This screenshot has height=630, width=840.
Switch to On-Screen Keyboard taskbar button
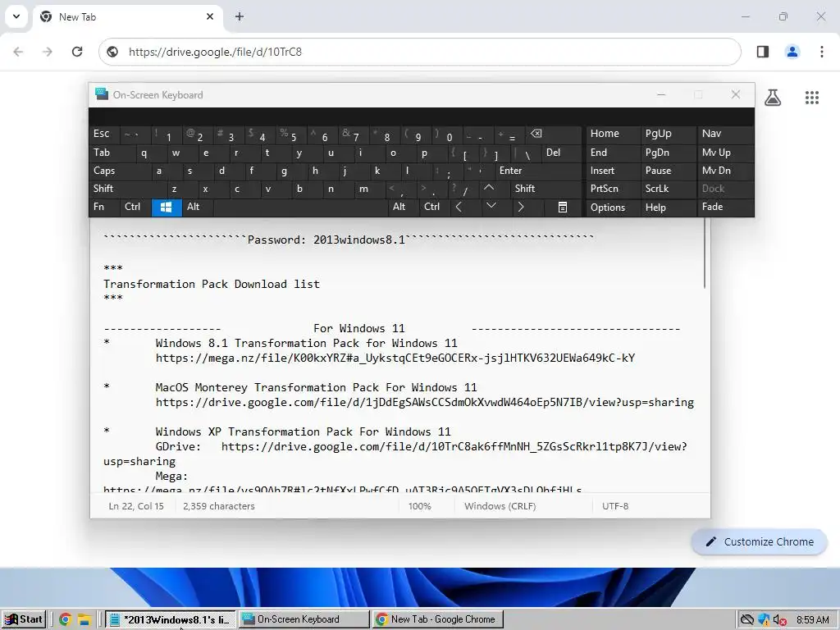[x=304, y=619]
